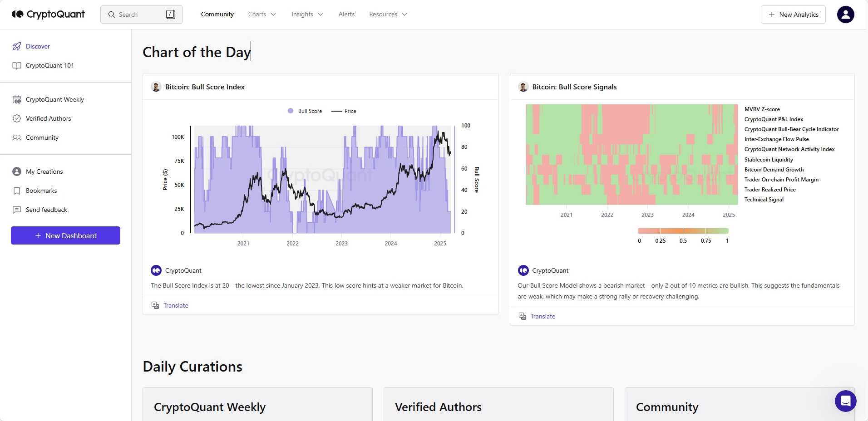Click the 0 to 1 color scale bar
The width and height of the screenshot is (868, 421).
(x=683, y=230)
